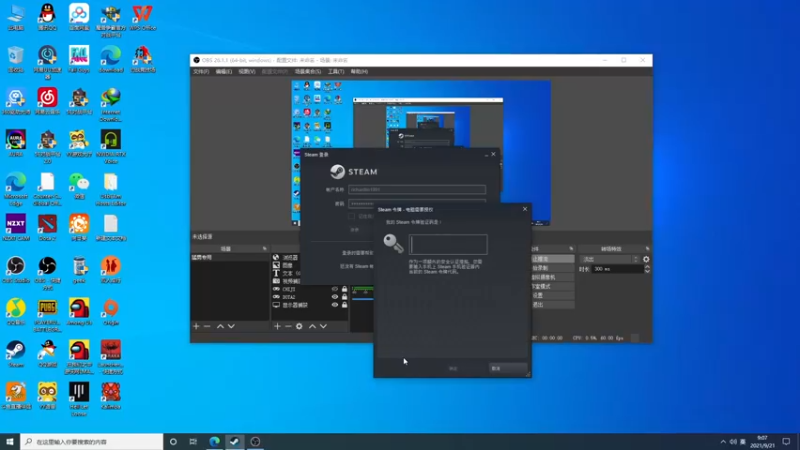Open transition properties gear icon
This screenshot has width=800, height=450.
[646, 259]
